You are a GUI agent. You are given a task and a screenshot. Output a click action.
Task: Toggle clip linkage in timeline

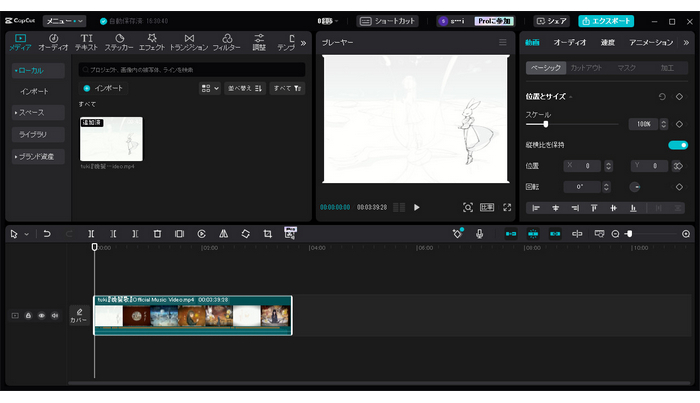pos(555,234)
